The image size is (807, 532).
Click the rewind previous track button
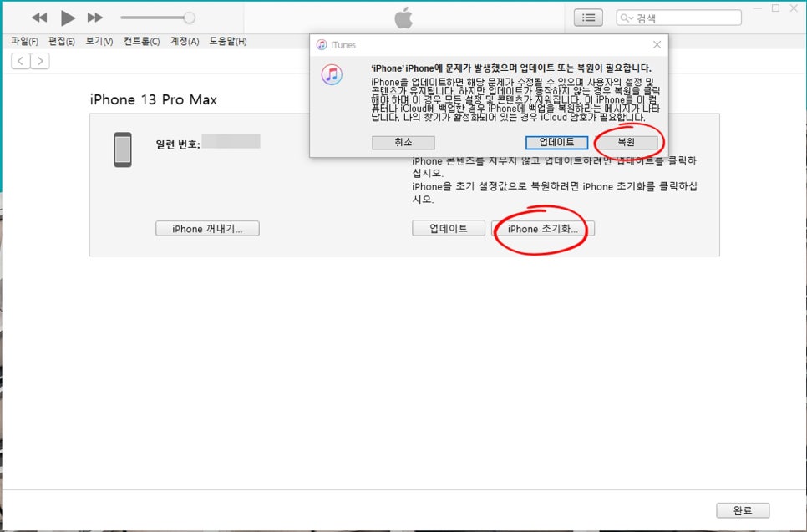pos(39,18)
